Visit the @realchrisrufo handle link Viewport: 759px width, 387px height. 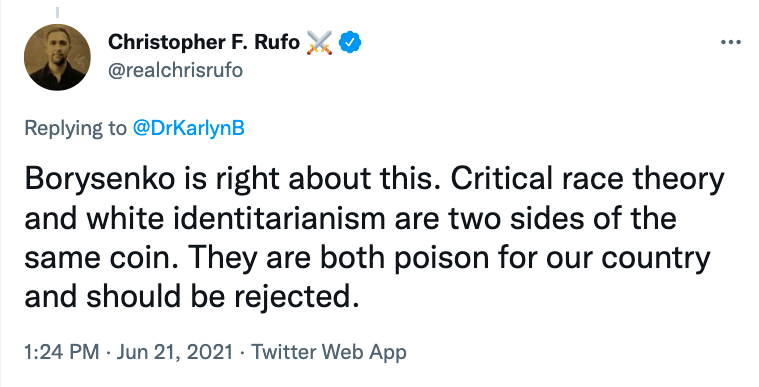[x=175, y=71]
